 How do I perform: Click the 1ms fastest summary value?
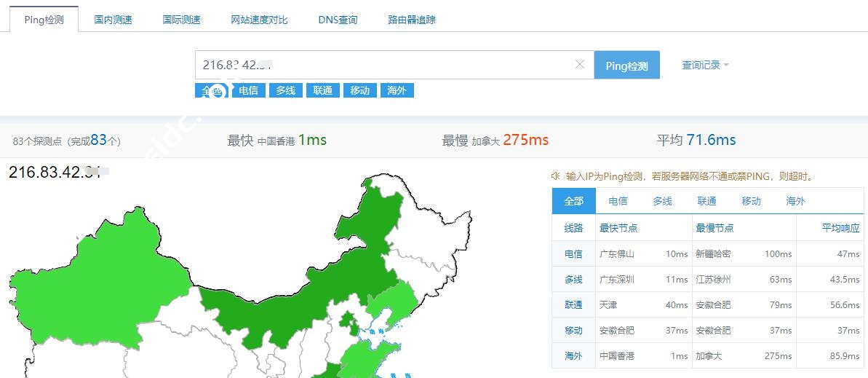312,141
